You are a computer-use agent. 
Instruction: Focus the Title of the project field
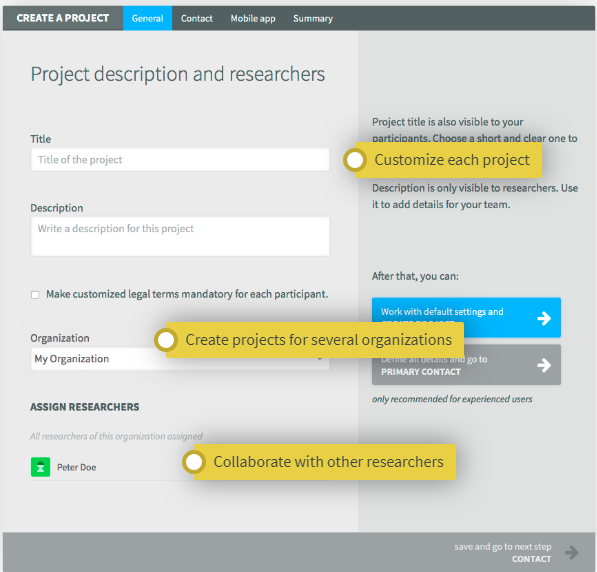180,160
